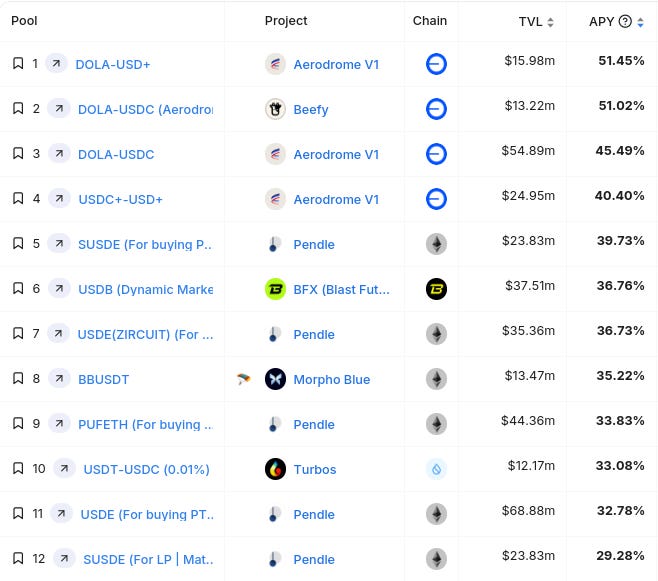Viewport: 658px width, 581px height.
Task: Click the $68.88m TVL value
Action: click(x=528, y=511)
